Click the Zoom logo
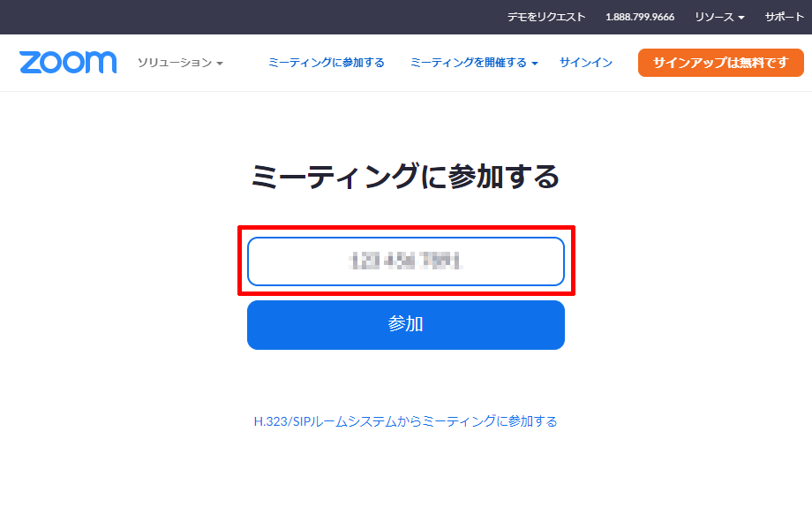The height and width of the screenshot is (530, 812). tap(68, 62)
